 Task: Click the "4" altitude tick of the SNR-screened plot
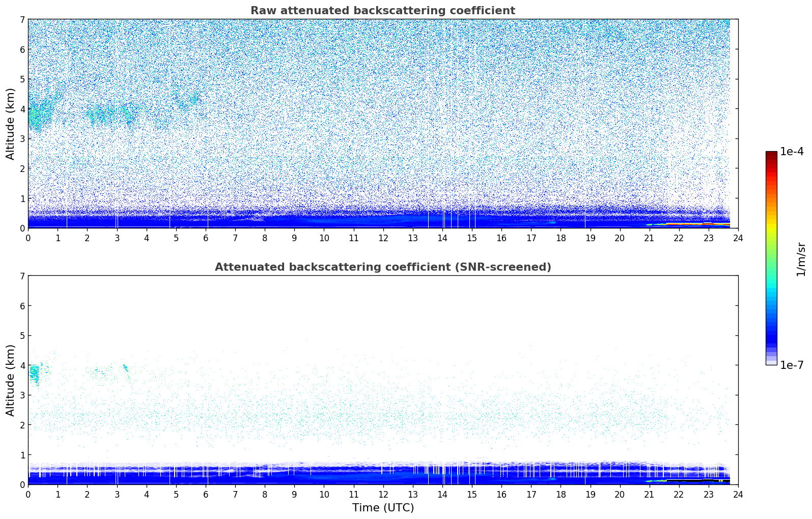tap(22, 365)
